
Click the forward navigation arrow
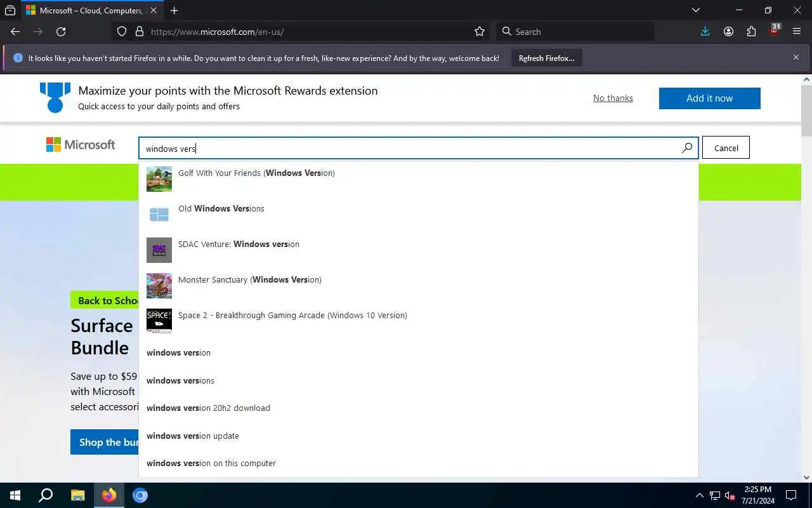pos(38,32)
